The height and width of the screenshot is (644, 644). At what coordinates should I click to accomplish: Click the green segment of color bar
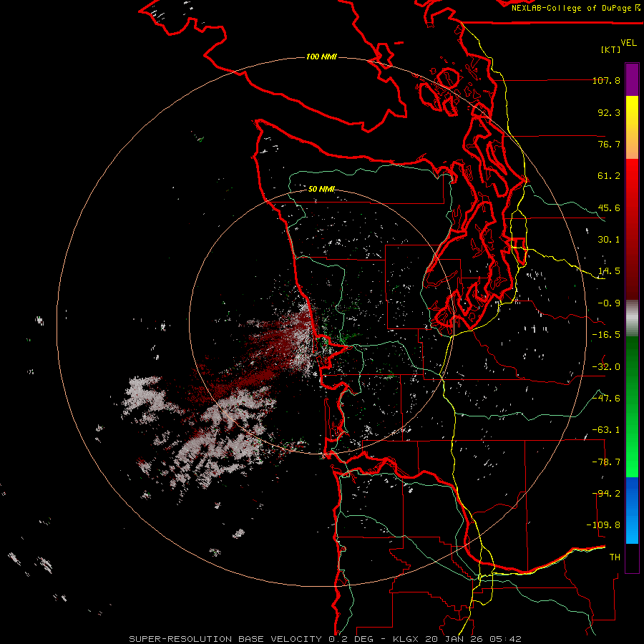click(632, 406)
